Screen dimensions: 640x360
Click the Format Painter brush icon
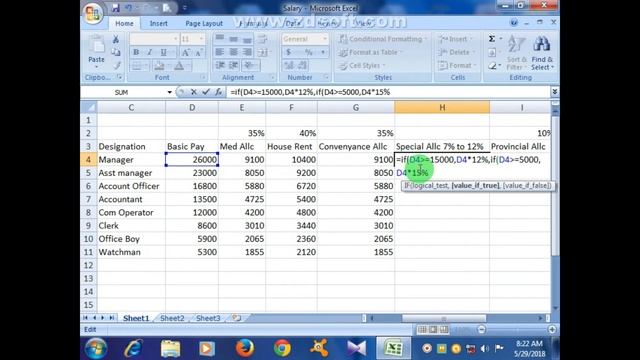116,65
